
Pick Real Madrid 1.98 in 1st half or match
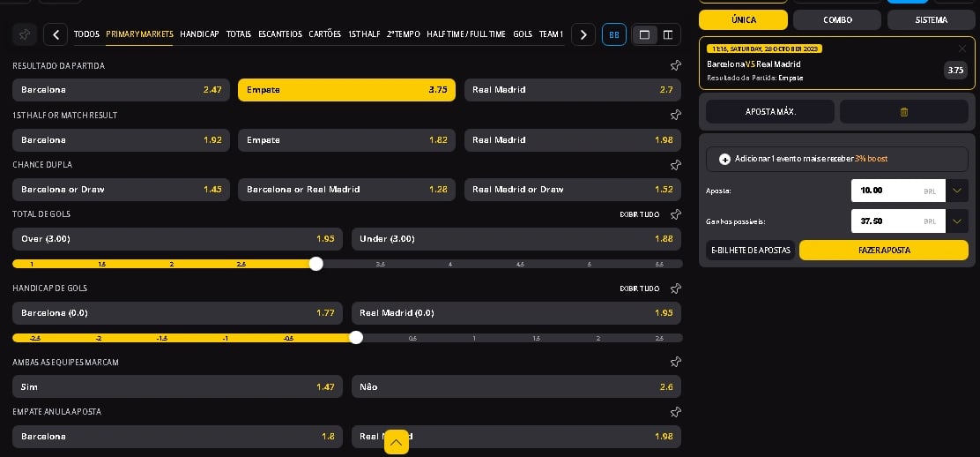pyautogui.click(x=573, y=140)
